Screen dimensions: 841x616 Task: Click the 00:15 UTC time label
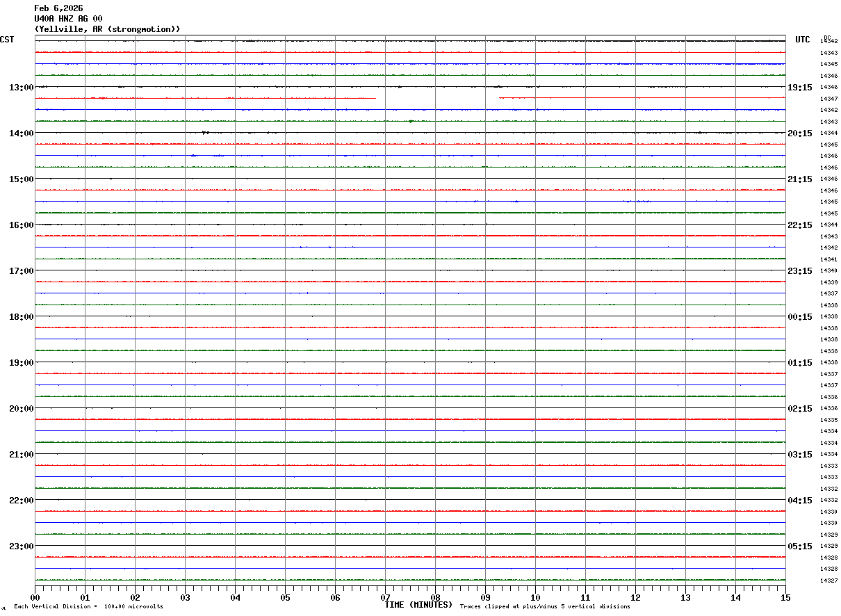pos(799,317)
